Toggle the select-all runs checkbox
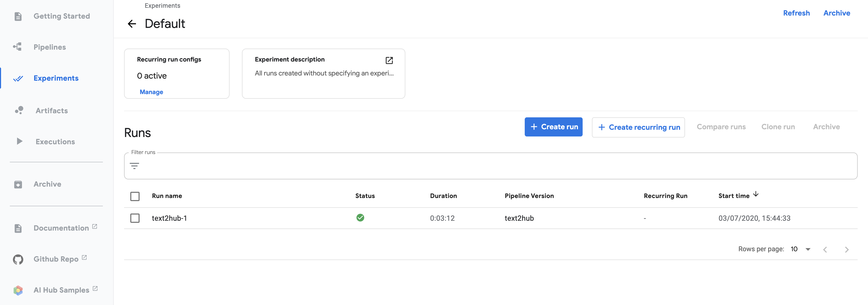This screenshot has height=305, width=868. pos(135,196)
